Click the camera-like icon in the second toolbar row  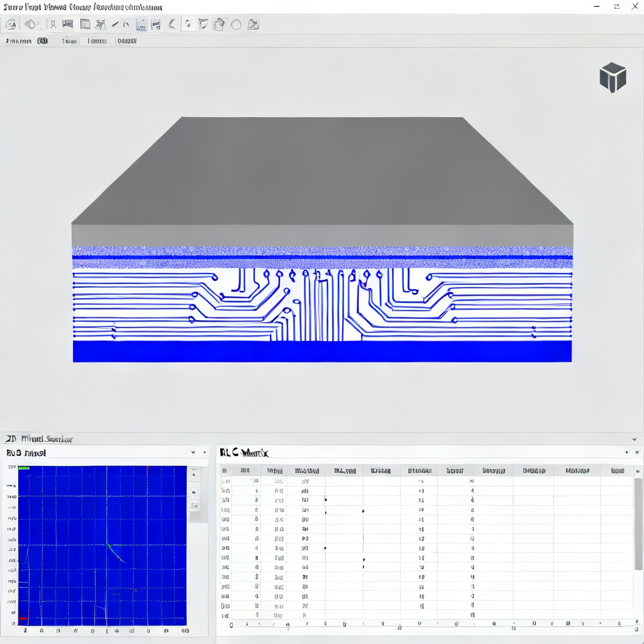pyautogui.click(x=42, y=41)
